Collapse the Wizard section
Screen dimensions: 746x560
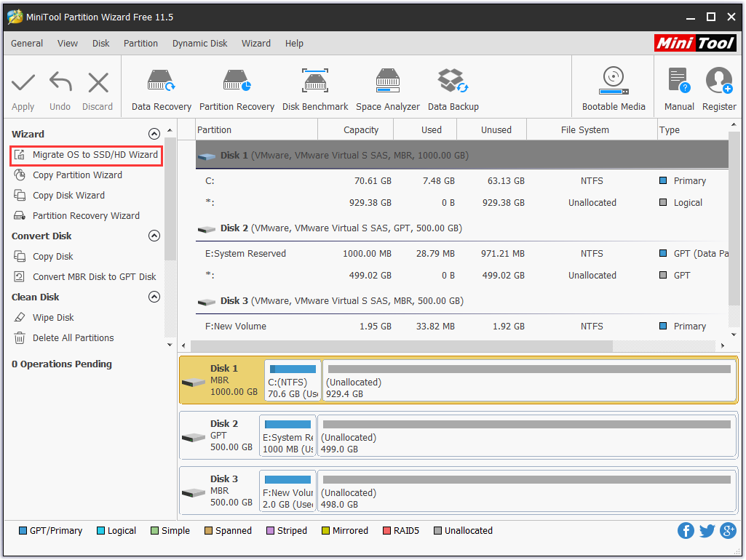tap(154, 134)
